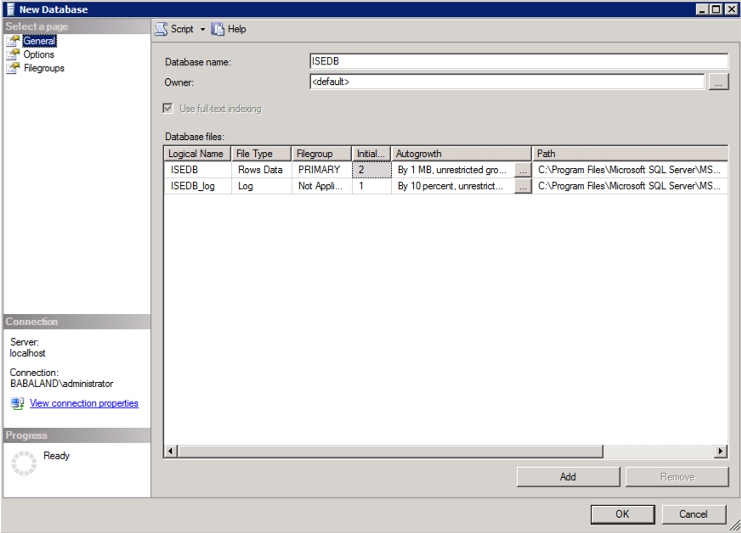The width and height of the screenshot is (741, 533).
Task: Click the Autogrowth column header
Action: 461,154
